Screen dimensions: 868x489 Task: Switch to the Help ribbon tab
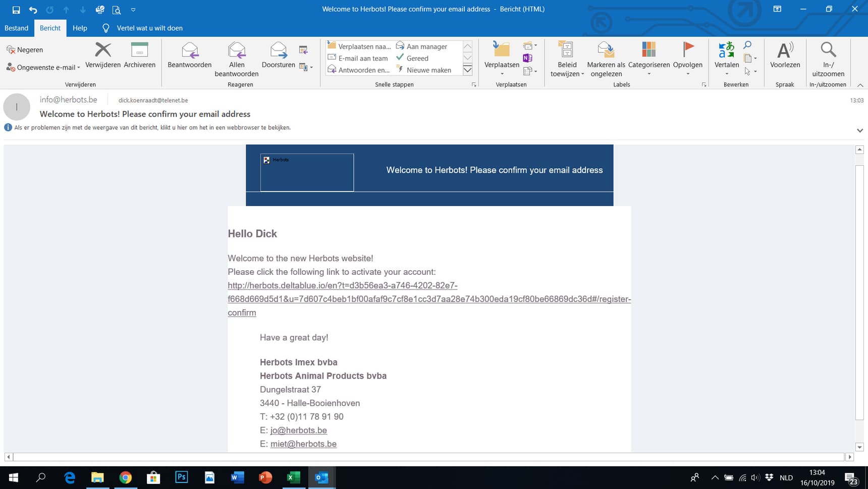pyautogui.click(x=80, y=28)
